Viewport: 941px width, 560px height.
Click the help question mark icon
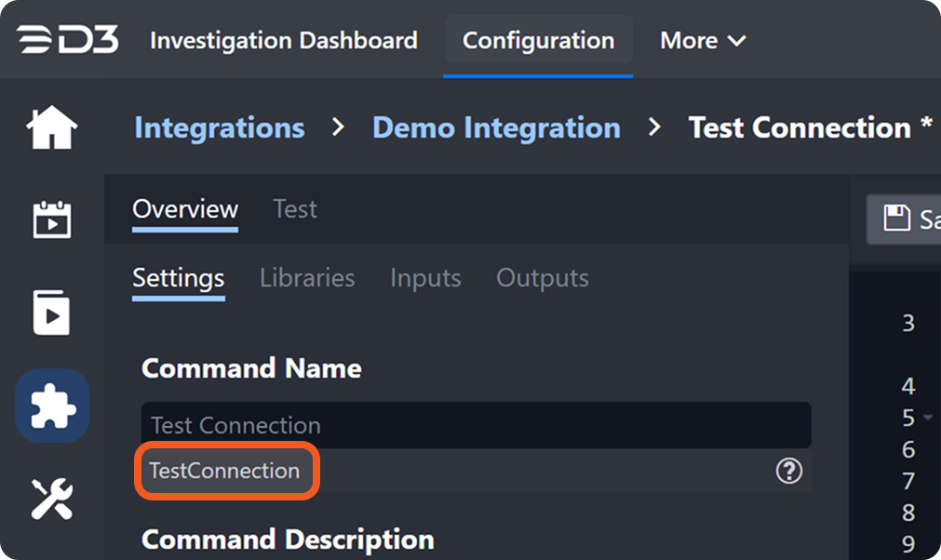pyautogui.click(x=788, y=472)
